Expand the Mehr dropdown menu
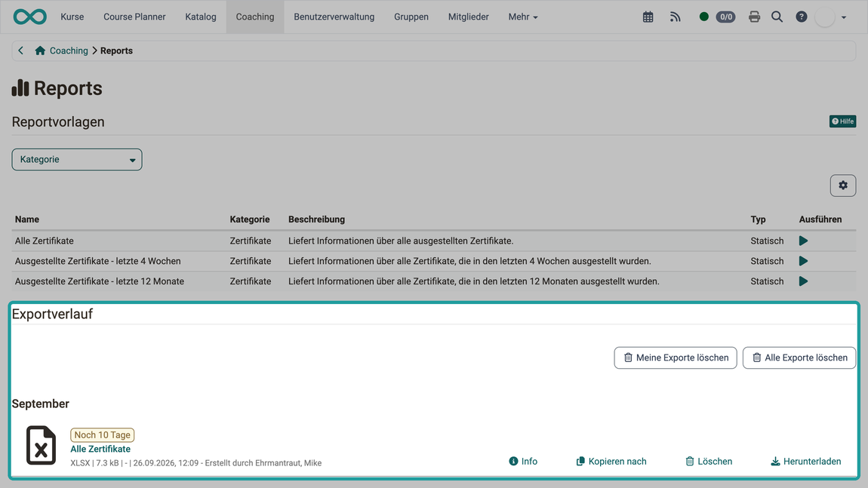The image size is (868, 488). [x=522, y=17]
